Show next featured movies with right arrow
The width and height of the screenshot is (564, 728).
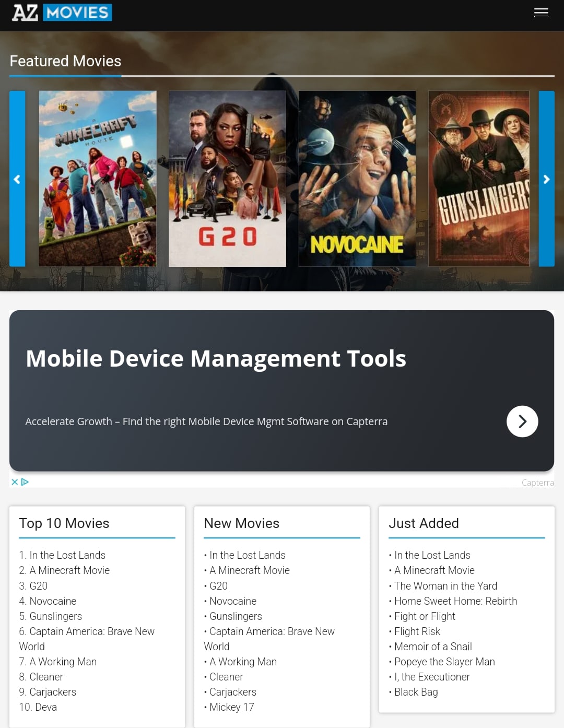(x=546, y=179)
